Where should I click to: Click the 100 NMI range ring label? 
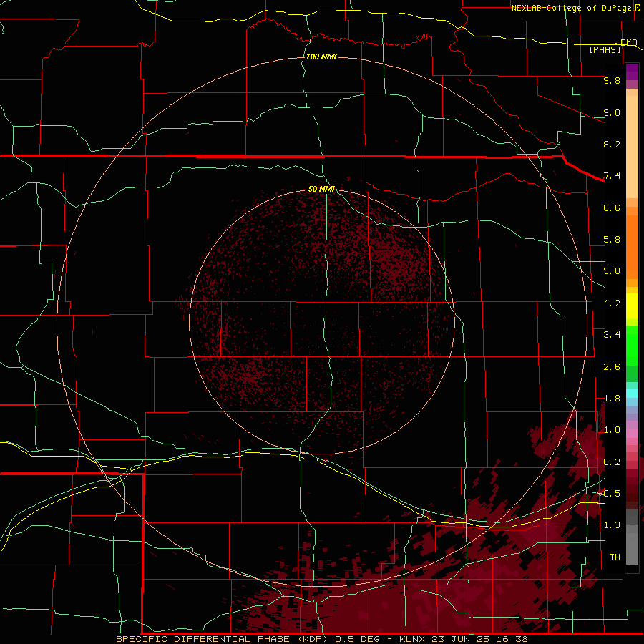[321, 57]
